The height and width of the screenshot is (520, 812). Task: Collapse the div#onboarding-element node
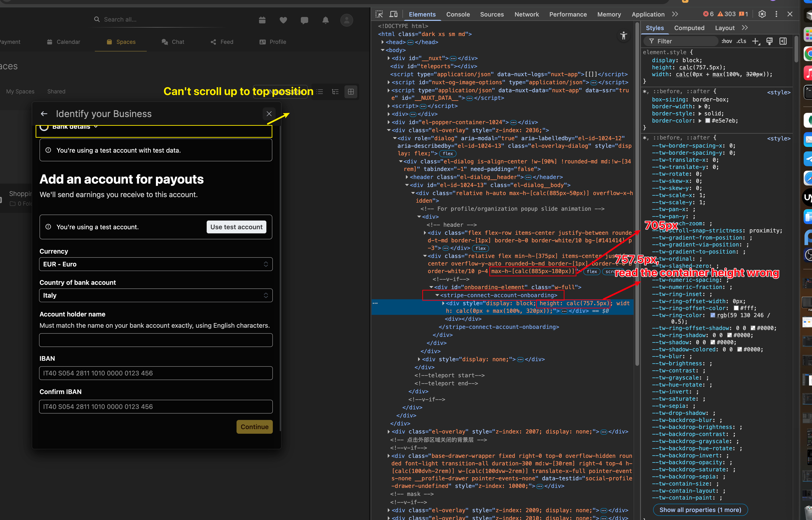(431, 287)
